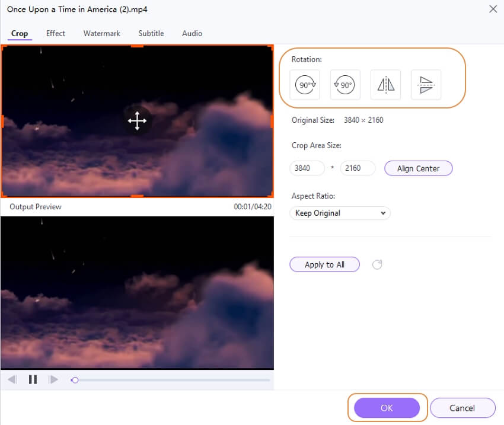Flip video horizontally
The height and width of the screenshot is (425, 504).
[x=385, y=85]
